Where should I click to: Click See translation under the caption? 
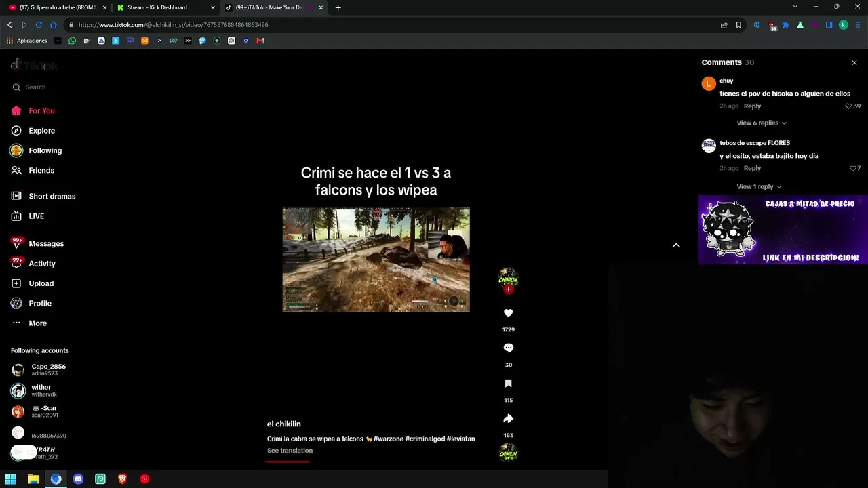click(x=290, y=451)
